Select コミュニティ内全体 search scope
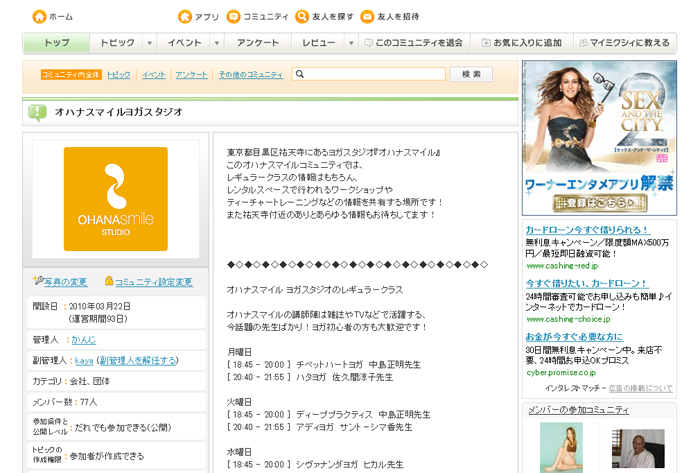The width and height of the screenshot is (700, 473). pos(71,75)
